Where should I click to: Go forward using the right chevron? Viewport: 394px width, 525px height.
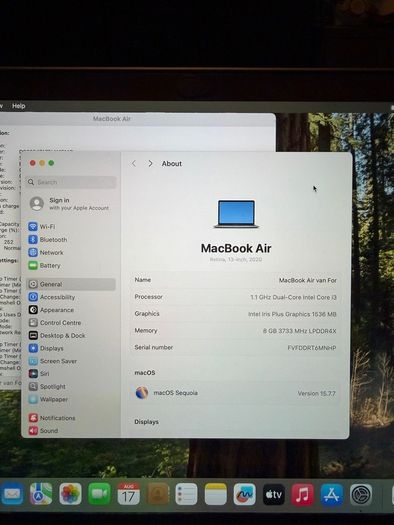(150, 163)
